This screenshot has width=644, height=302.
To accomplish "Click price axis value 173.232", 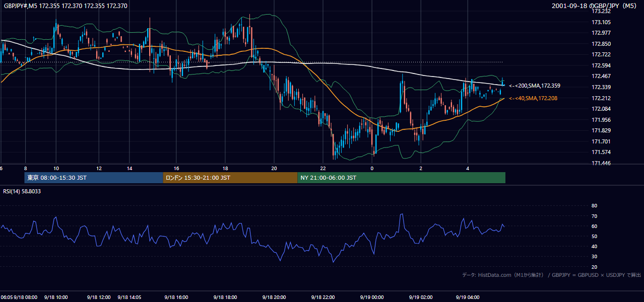I will coord(601,11).
